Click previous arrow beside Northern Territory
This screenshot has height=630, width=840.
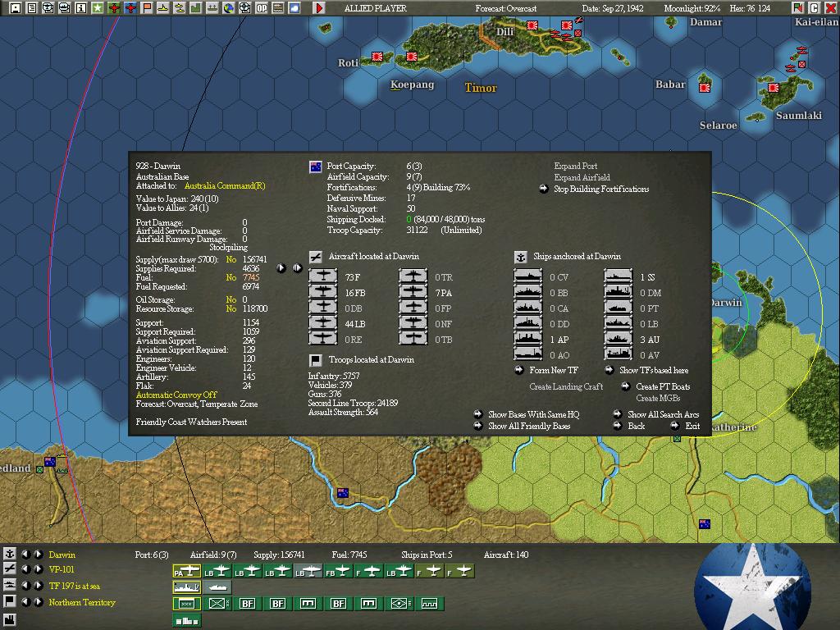(25, 601)
